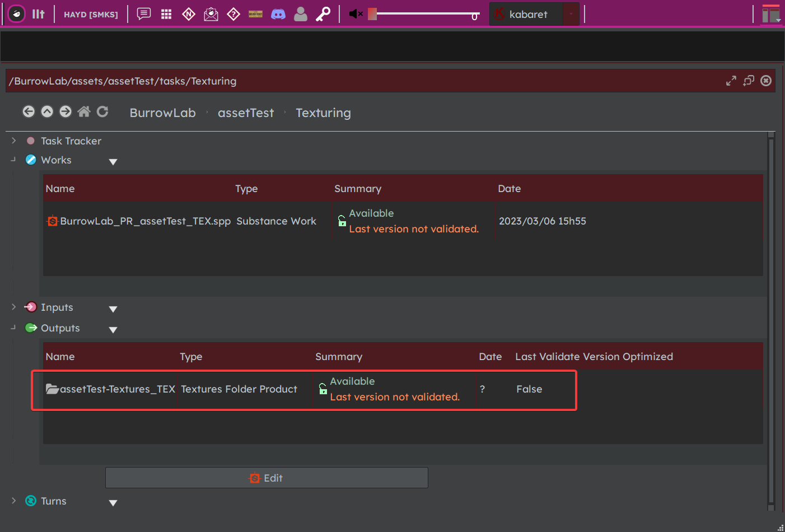
Task: Click the HAYD [SMKS] label
Action: coord(91,15)
